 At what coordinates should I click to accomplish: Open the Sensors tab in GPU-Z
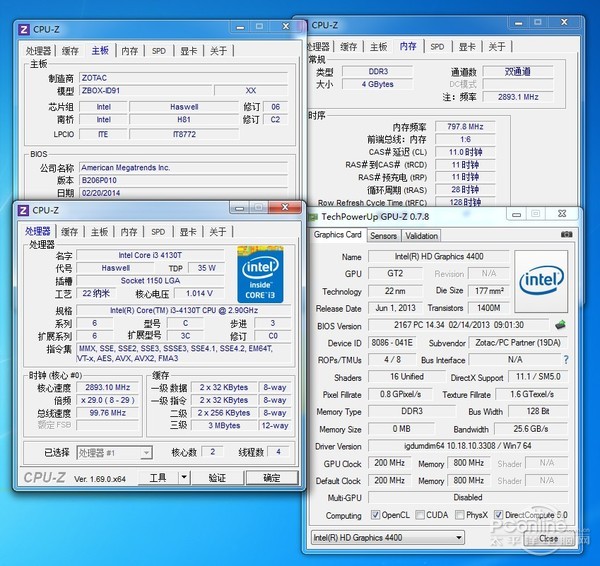click(x=383, y=236)
